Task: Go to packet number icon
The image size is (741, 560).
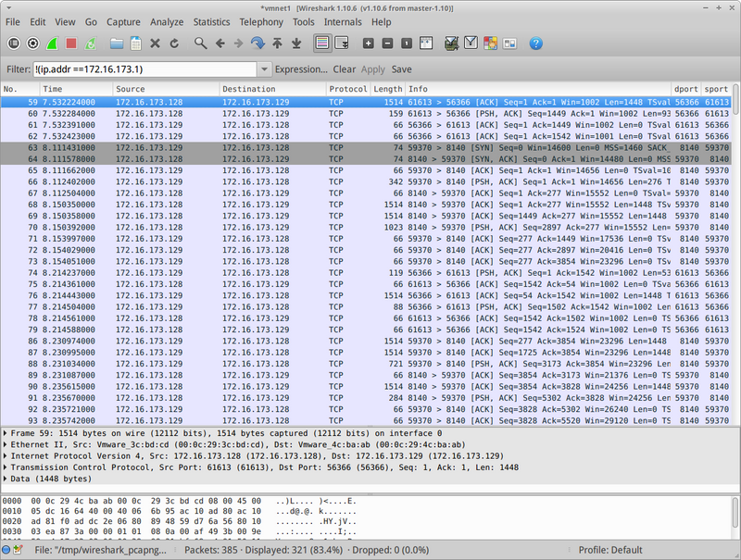Action: 258,44
